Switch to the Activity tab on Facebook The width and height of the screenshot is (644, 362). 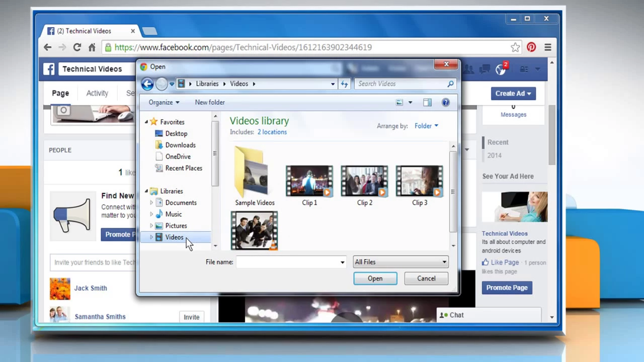(x=97, y=94)
